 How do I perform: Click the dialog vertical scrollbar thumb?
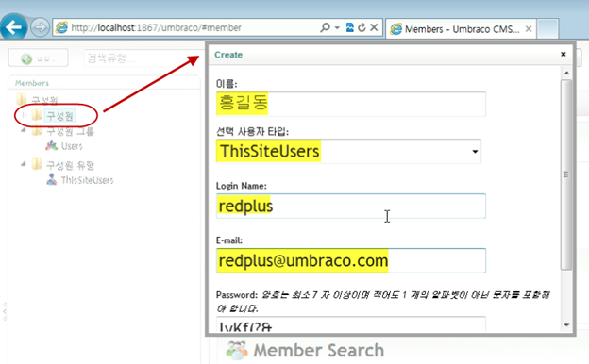[566, 174]
